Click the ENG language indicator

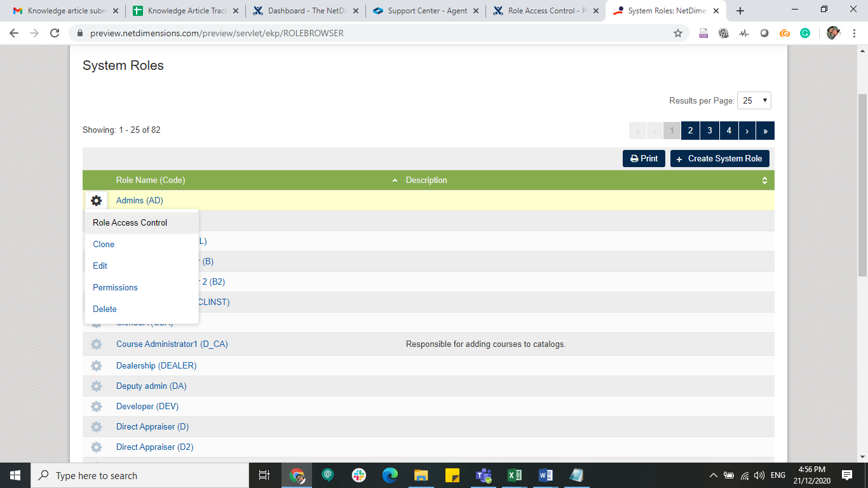point(778,475)
